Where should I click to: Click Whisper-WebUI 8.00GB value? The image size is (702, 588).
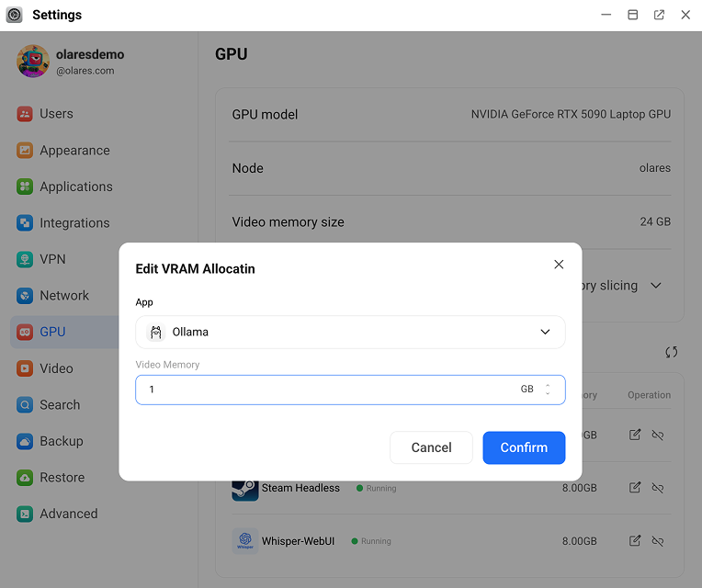[x=579, y=541]
